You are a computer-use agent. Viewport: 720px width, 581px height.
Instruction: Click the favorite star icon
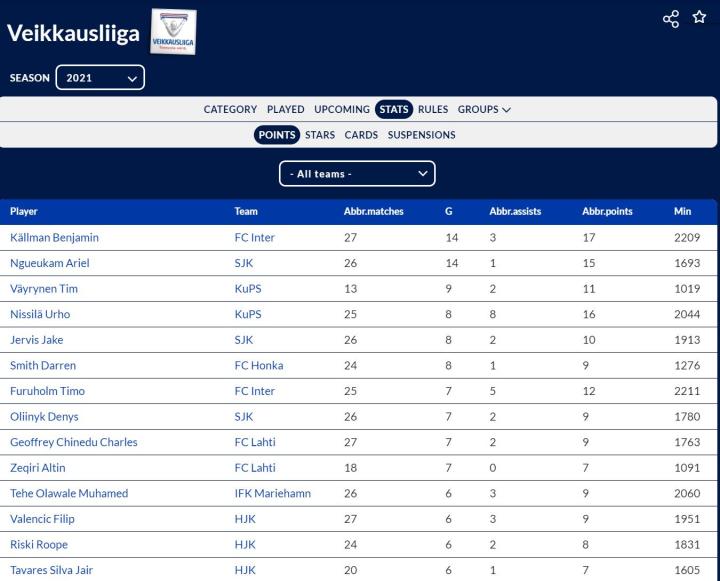point(699,18)
